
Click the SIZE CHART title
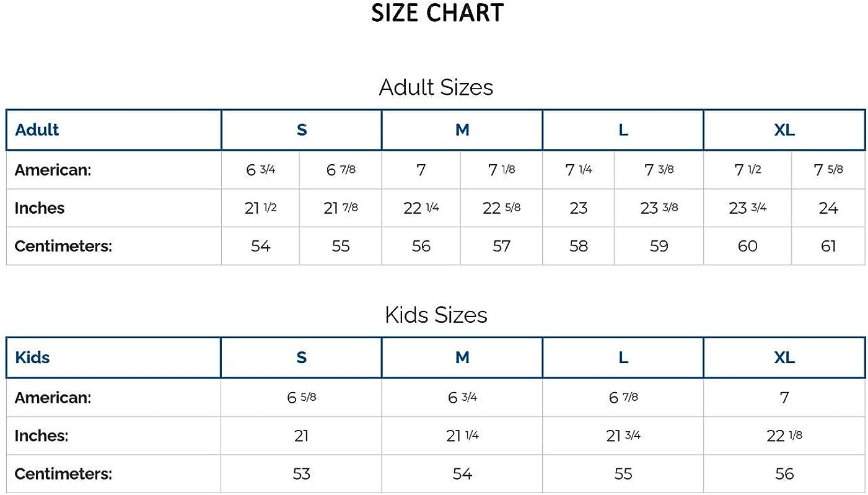pos(437,13)
